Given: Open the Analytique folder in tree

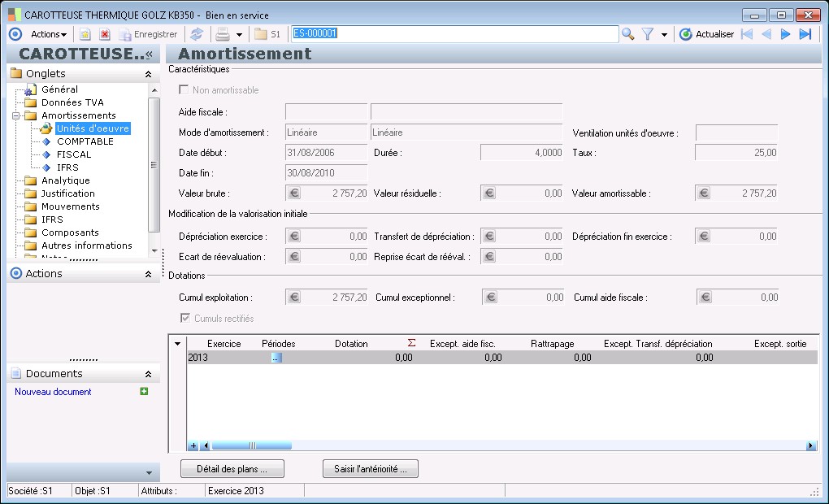Looking at the screenshot, I should tap(65, 180).
